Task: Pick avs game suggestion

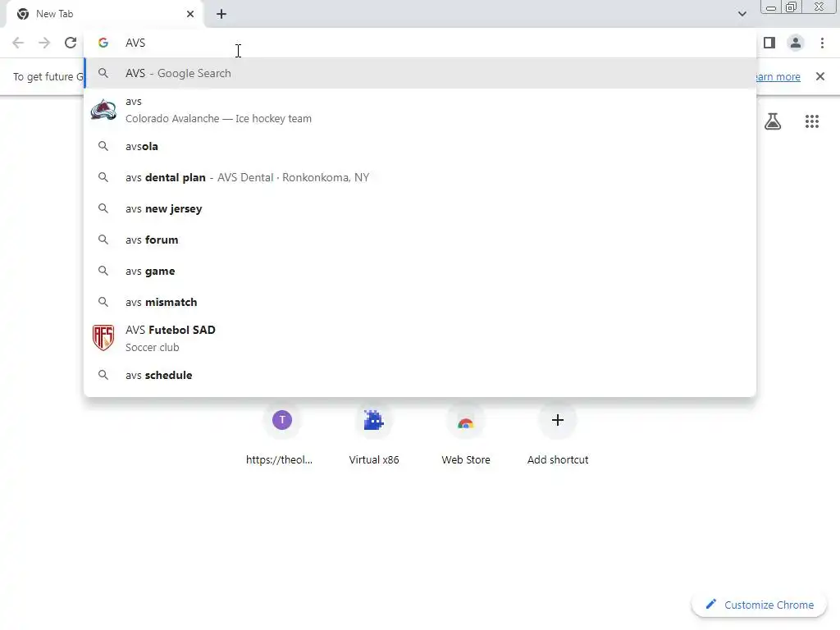Action: (x=420, y=271)
